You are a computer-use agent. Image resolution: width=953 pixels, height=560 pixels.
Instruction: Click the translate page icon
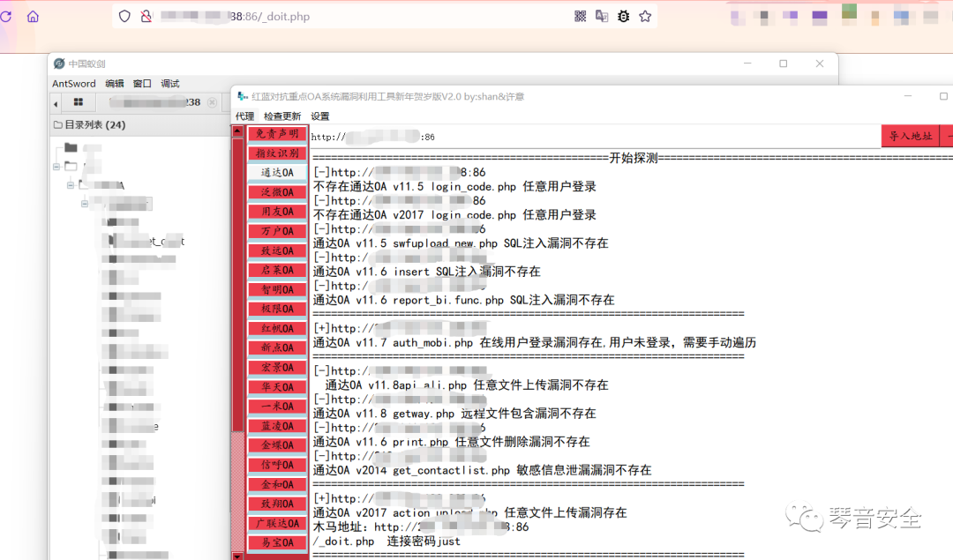pyautogui.click(x=602, y=17)
